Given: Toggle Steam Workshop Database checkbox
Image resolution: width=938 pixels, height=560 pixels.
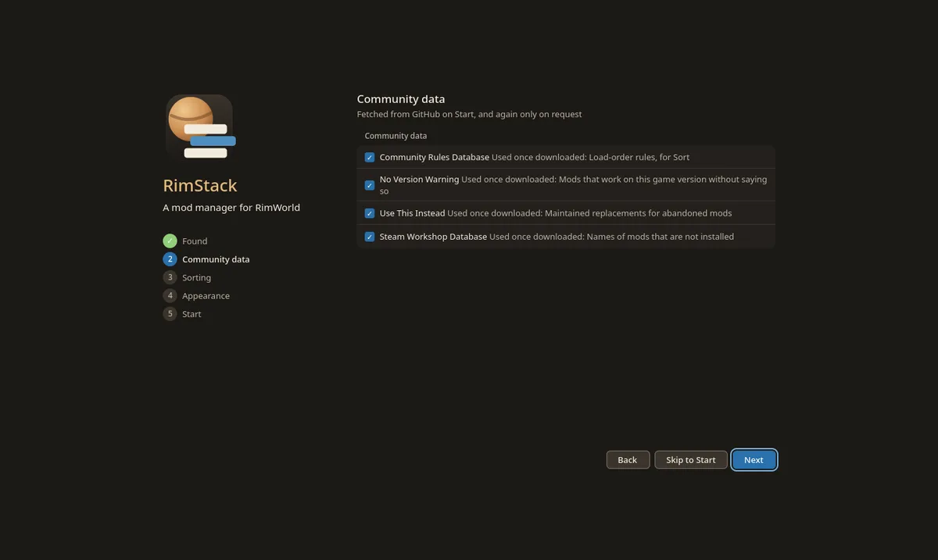Looking at the screenshot, I should click(x=370, y=237).
